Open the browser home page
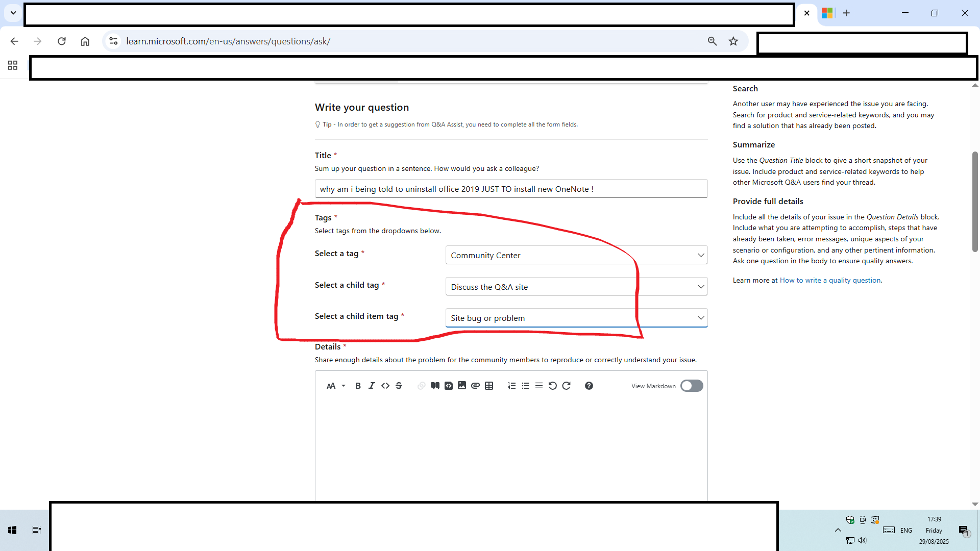This screenshot has height=551, width=980. [85, 41]
